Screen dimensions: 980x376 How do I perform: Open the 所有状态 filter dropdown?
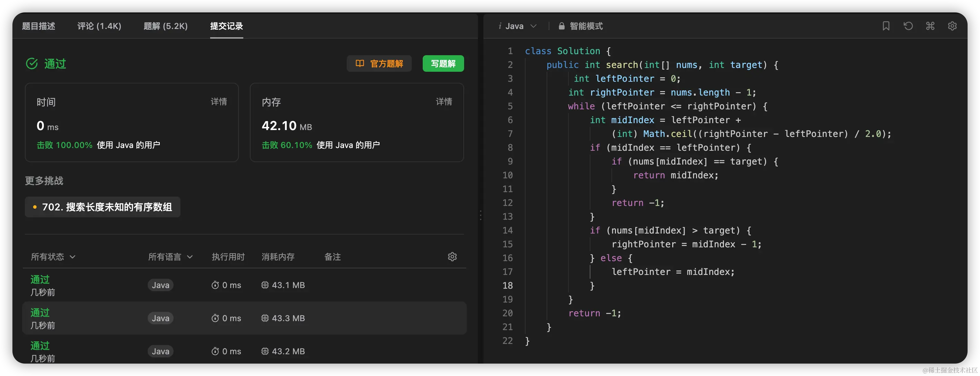[53, 257]
